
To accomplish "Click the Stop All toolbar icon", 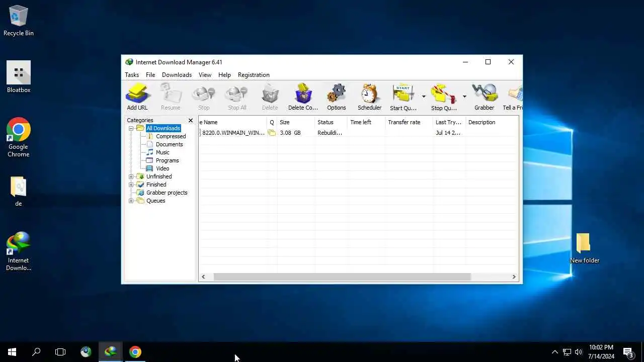I will [237, 97].
